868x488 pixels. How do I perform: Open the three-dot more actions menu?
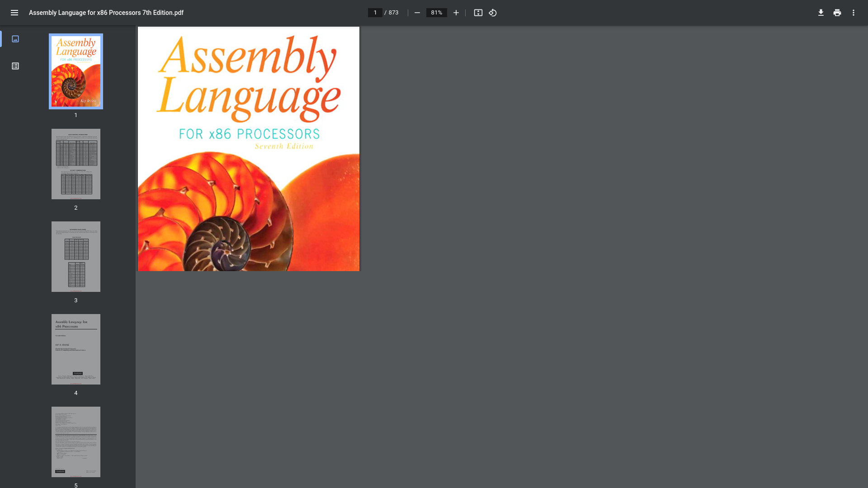point(854,13)
